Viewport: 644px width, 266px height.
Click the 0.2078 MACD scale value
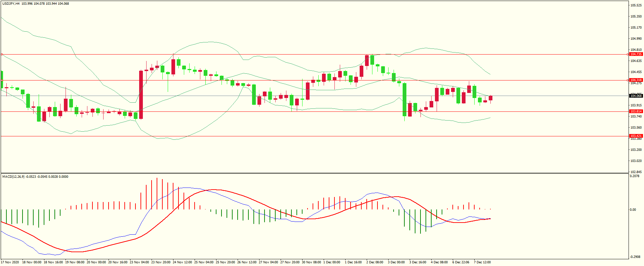point(635,176)
